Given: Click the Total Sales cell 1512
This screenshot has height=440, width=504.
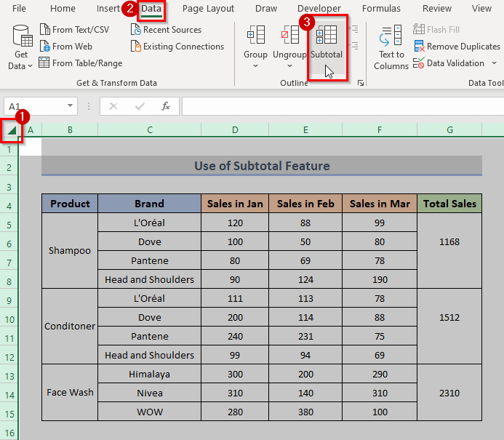Looking at the screenshot, I should coord(449,327).
